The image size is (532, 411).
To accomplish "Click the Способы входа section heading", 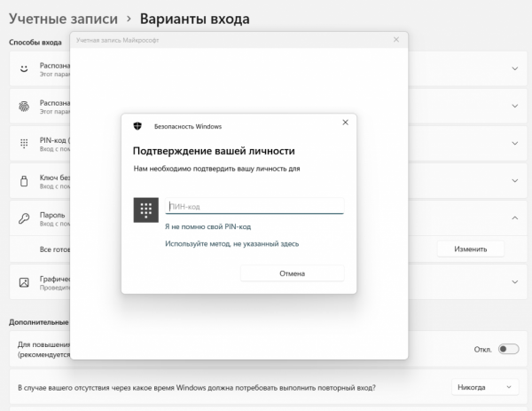I will point(35,43).
